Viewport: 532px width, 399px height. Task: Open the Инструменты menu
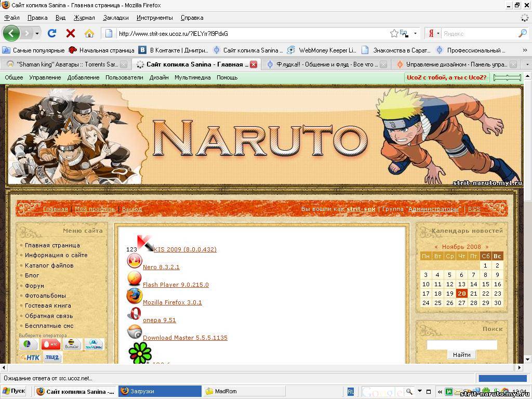tap(154, 18)
